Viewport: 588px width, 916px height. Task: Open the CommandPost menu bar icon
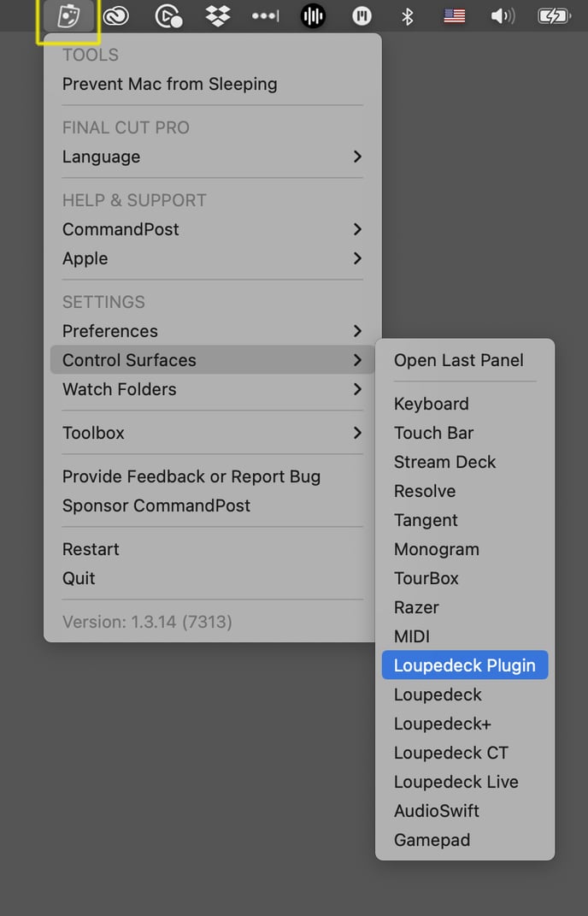coord(68,15)
